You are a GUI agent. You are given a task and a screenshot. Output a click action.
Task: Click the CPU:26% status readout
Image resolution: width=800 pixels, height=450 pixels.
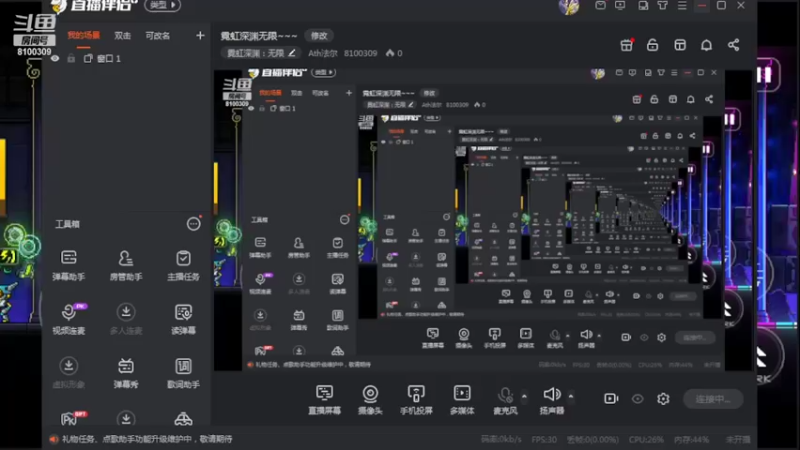point(645,439)
